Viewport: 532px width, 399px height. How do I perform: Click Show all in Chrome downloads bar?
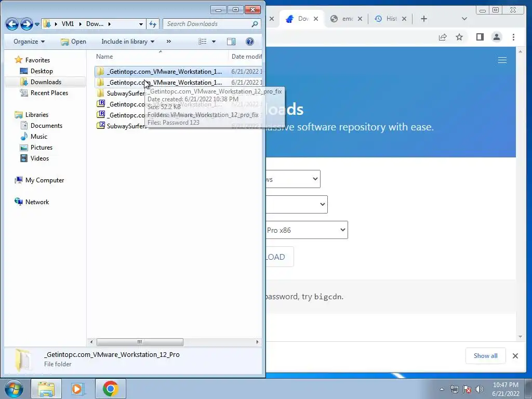(486, 356)
